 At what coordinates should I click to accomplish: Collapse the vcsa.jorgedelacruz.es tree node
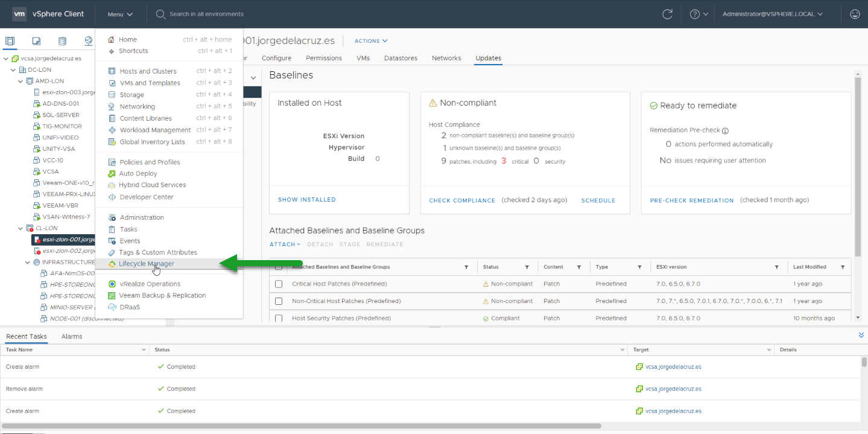point(5,59)
